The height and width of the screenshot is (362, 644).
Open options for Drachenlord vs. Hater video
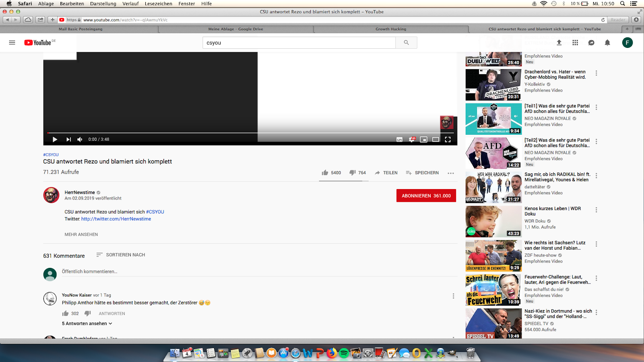[x=596, y=73]
